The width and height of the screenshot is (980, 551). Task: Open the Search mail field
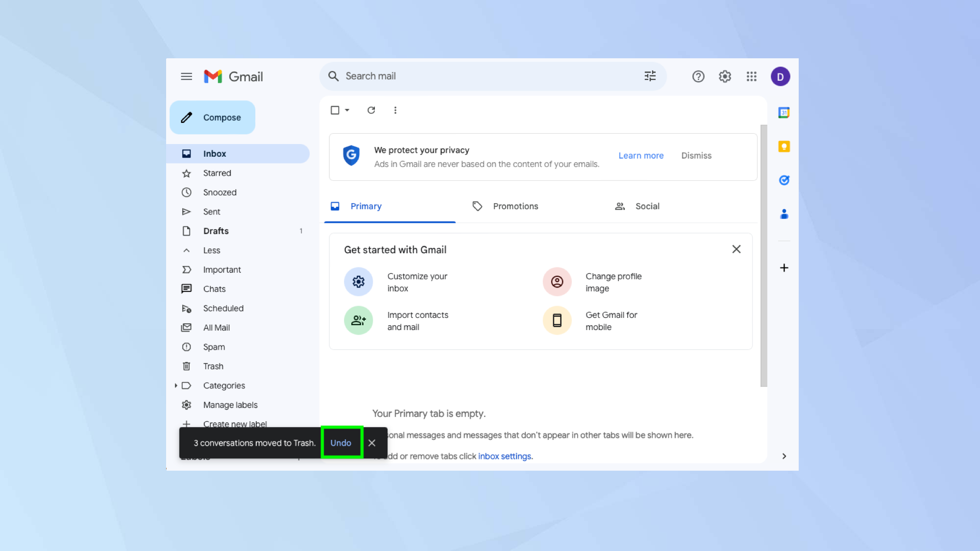490,76
